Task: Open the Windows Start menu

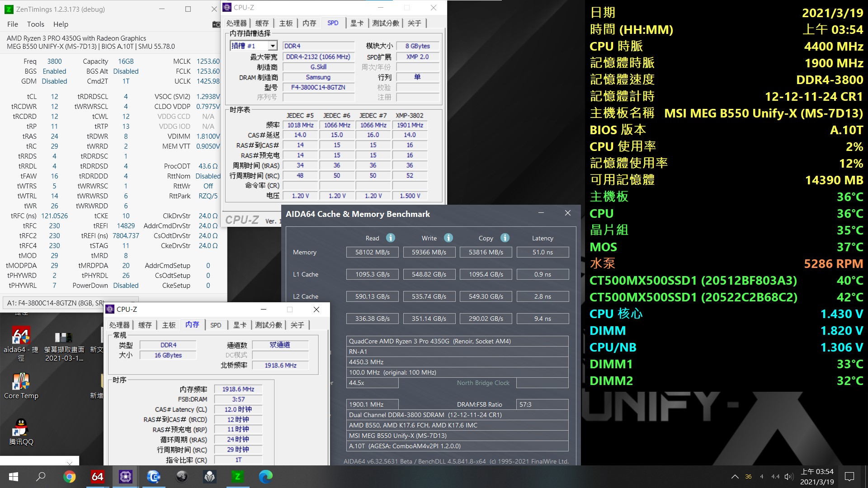Action: tap(14, 477)
